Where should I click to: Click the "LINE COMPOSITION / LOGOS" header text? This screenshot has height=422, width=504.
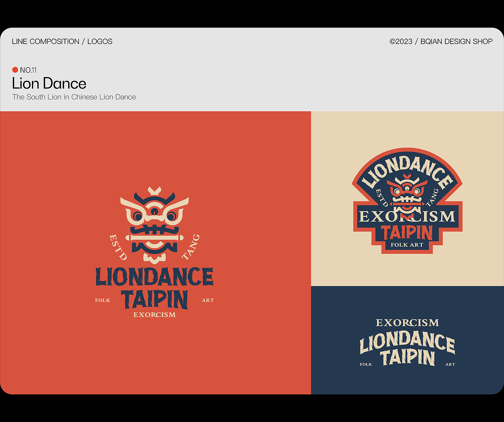62,41
